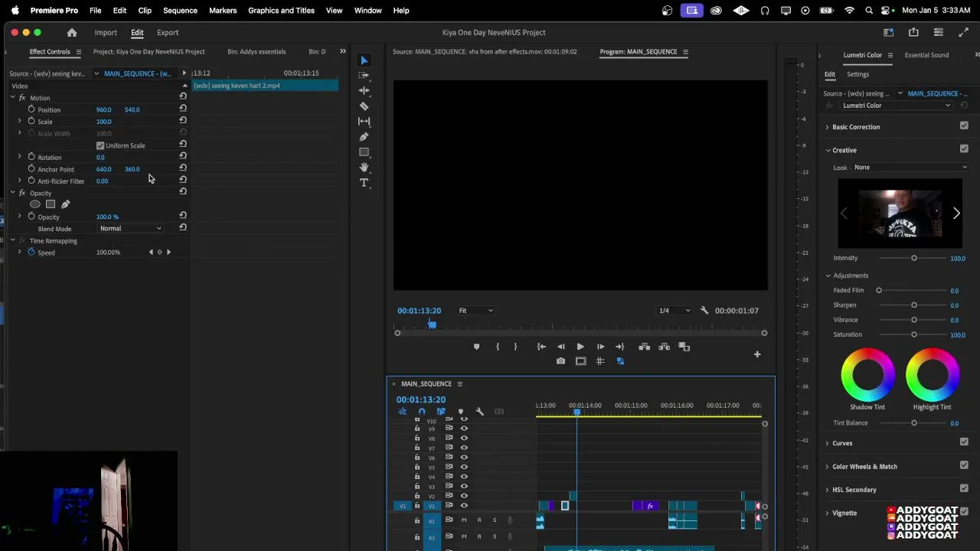The image size is (980, 551).
Task: Reset the Position parameter
Action: tap(183, 109)
